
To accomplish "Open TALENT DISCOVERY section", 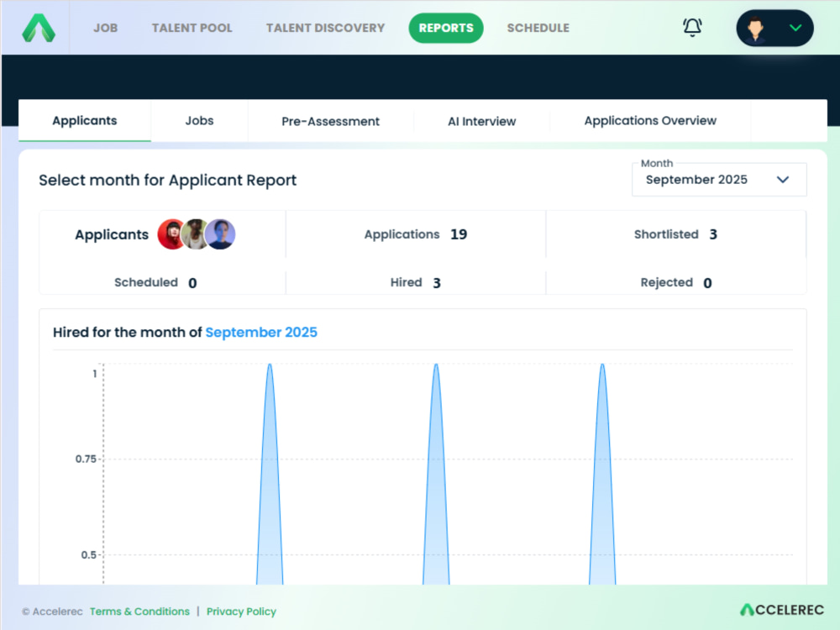I will pos(325,28).
